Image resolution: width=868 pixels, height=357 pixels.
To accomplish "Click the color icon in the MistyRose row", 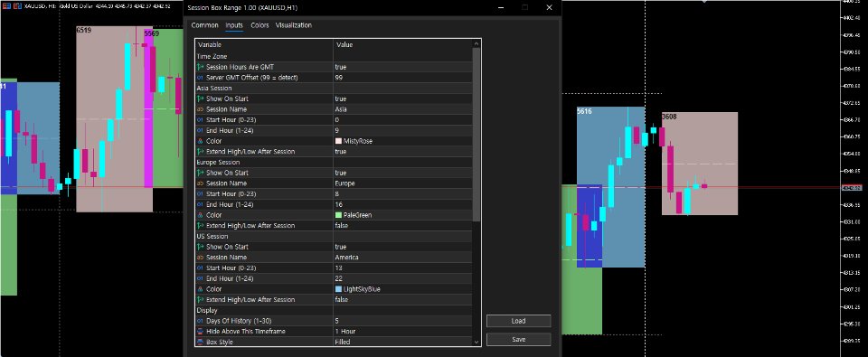I will 201,141.
